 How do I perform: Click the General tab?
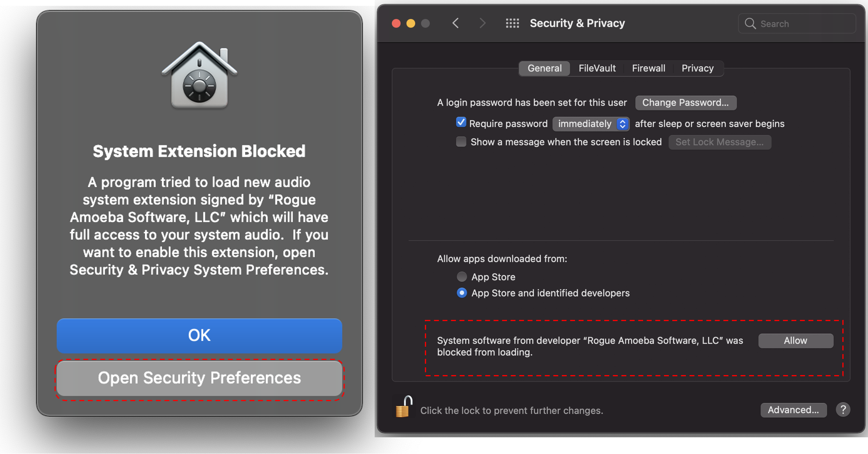coord(544,68)
